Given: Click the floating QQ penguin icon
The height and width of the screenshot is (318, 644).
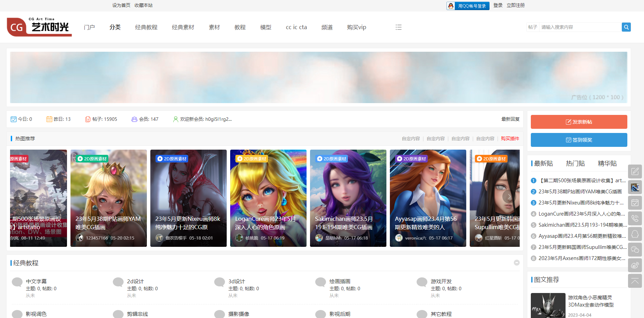Looking at the screenshot, I should point(635,234).
